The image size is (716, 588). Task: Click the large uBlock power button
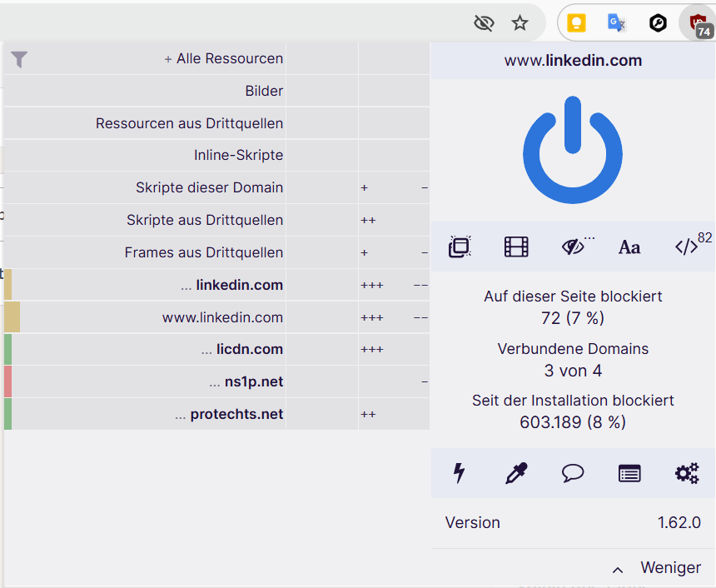pos(573,150)
